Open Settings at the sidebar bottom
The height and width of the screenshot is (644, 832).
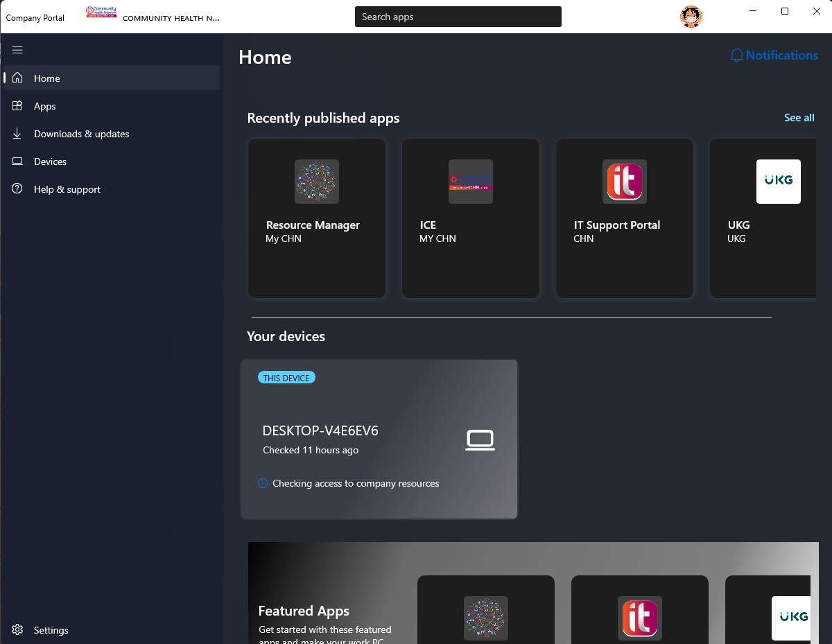click(112, 629)
